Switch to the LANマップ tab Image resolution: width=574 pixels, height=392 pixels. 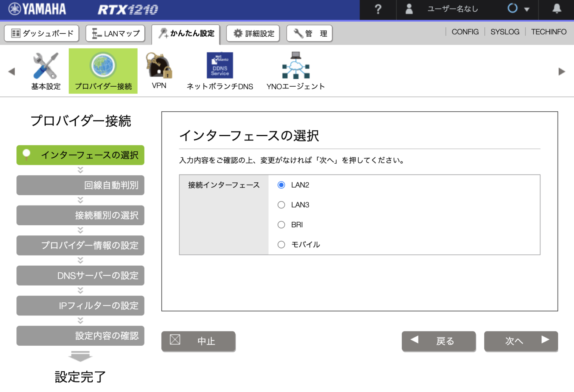point(115,34)
